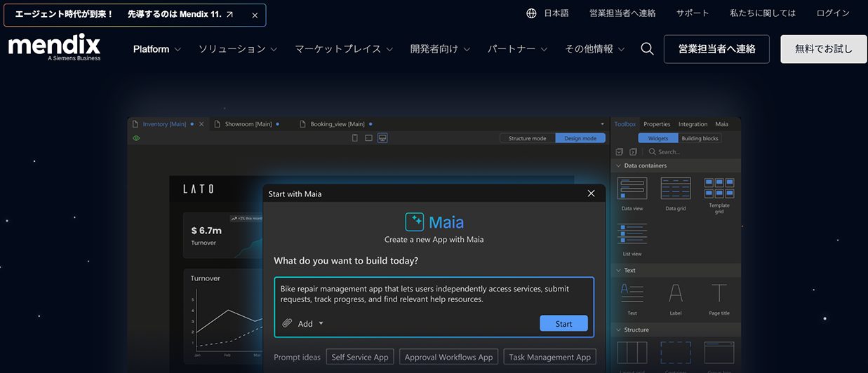The image size is (868, 373).
Task: Dismiss the Mendix 11 announcement banner
Action: pos(254,15)
